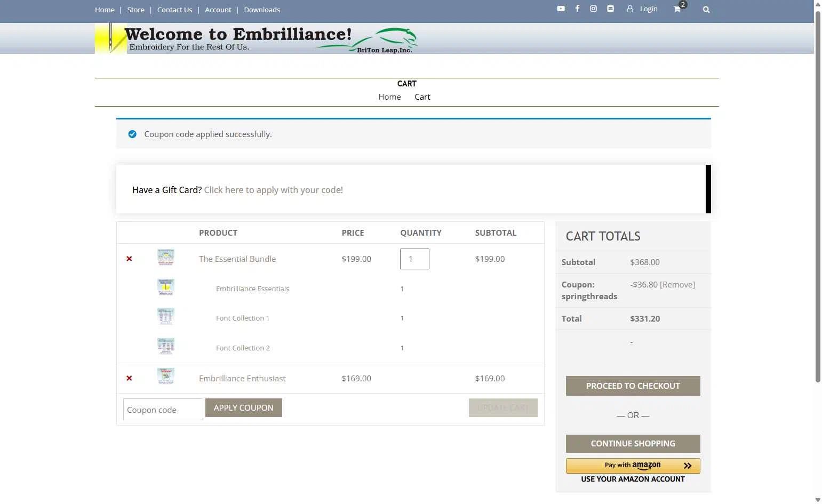Viewport: 822px width, 504px height.
Task: Open the search magnifier icon
Action: tap(706, 10)
